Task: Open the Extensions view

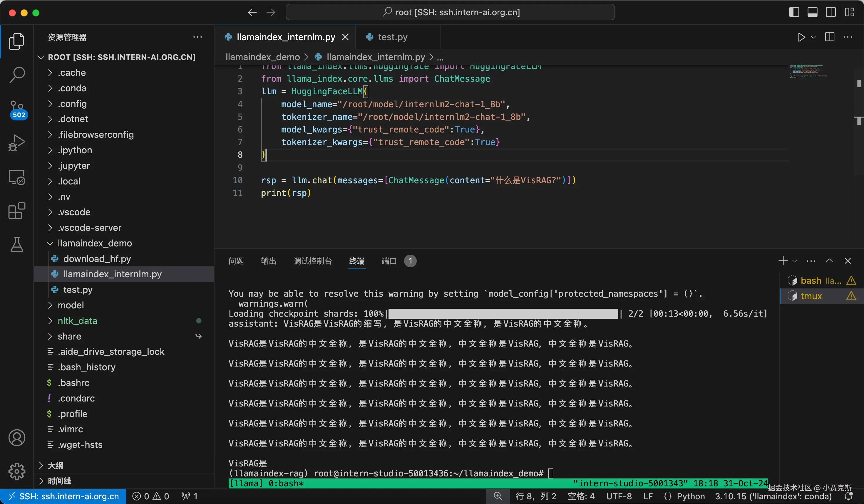Action: point(16,210)
